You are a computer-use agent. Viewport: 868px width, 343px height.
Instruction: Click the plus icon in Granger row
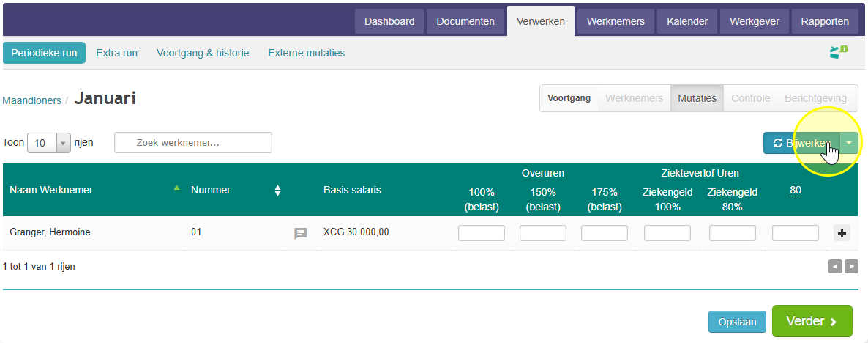point(842,233)
